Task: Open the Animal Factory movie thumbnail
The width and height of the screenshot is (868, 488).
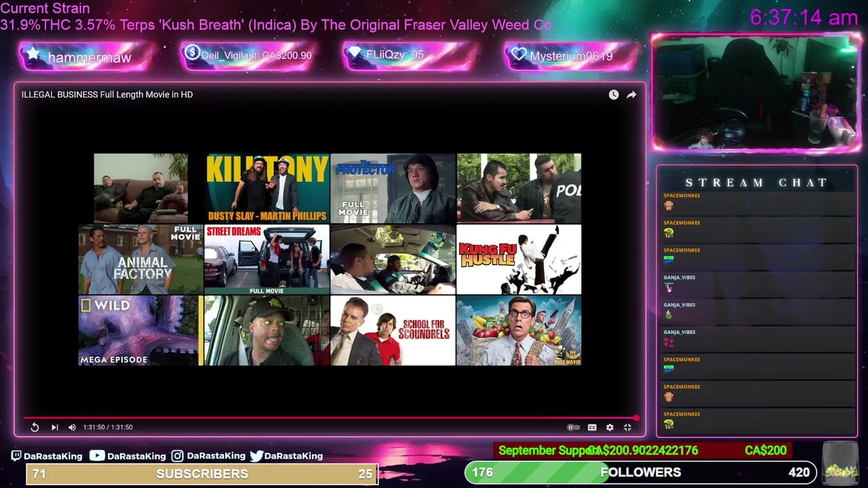Action: coord(140,260)
